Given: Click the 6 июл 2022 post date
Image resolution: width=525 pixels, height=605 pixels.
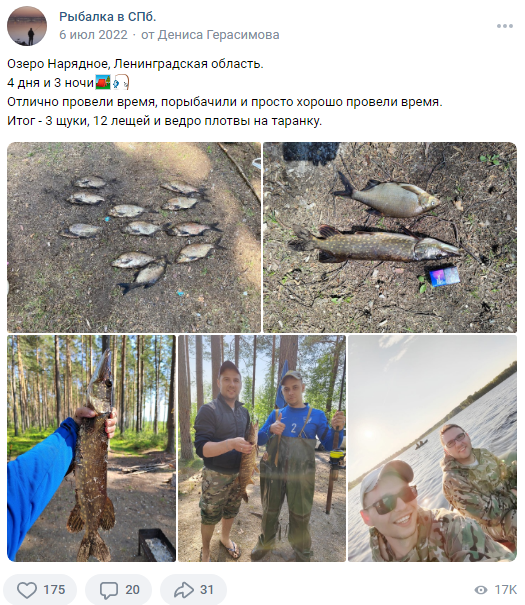Looking at the screenshot, I should pyautogui.click(x=93, y=35).
